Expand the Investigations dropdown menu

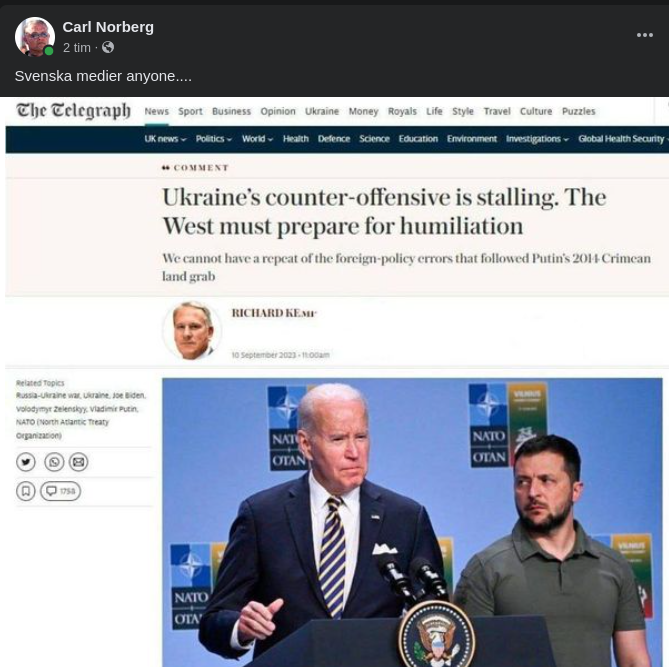537,139
